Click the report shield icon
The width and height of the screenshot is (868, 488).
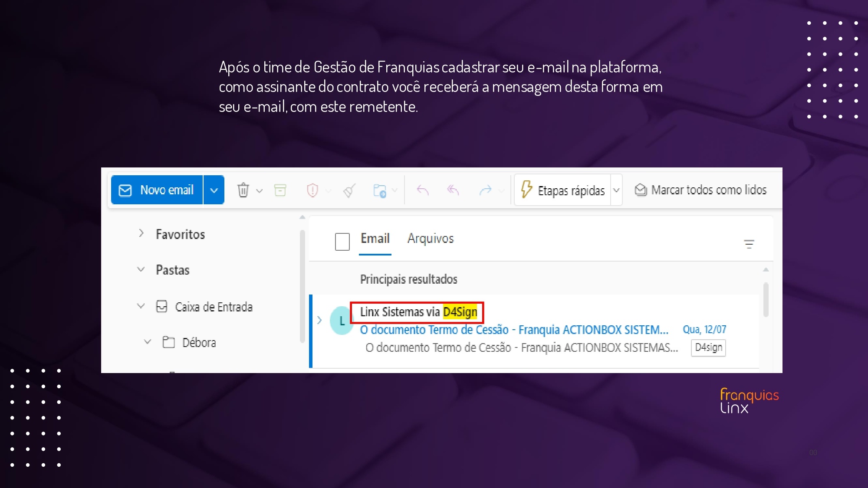pyautogui.click(x=312, y=190)
